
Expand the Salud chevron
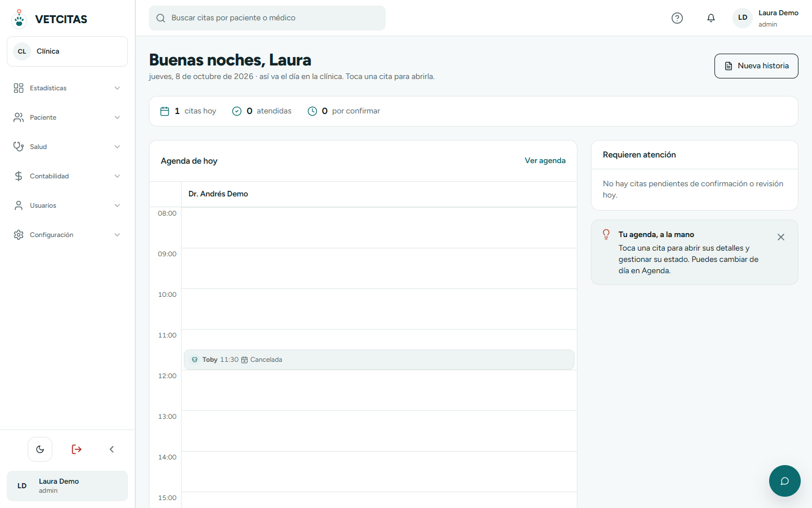pyautogui.click(x=117, y=147)
